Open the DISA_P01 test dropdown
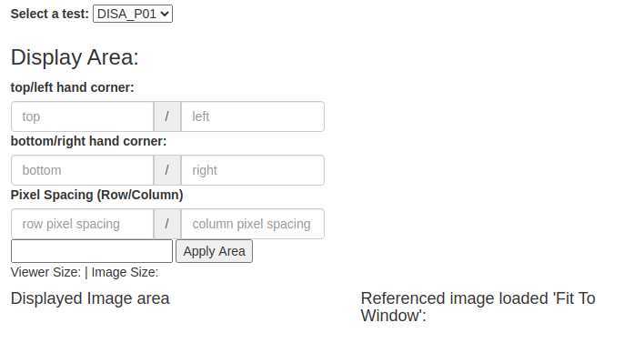 tap(133, 14)
